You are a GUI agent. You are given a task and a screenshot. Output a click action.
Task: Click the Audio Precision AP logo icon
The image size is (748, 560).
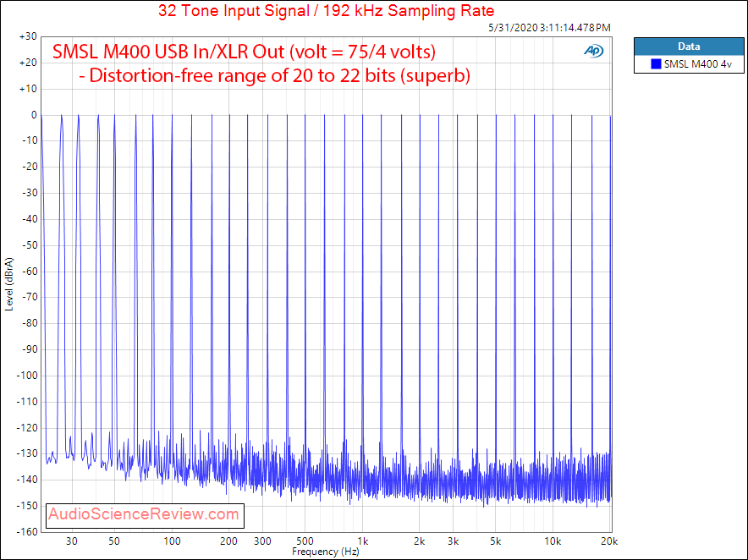click(594, 51)
